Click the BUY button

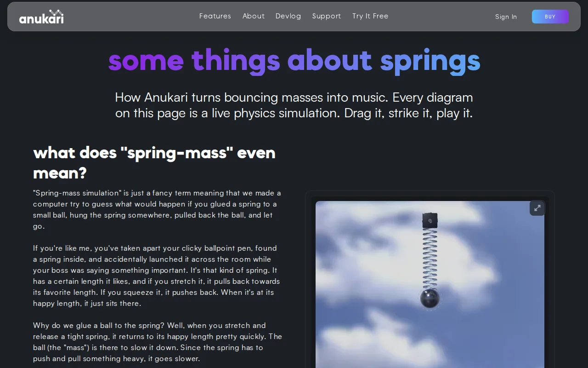pyautogui.click(x=550, y=17)
